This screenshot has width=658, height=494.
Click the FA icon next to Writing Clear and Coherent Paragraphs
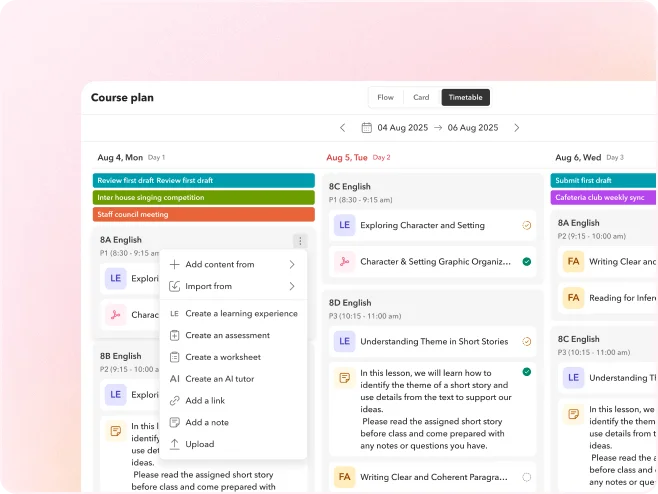[344, 477]
